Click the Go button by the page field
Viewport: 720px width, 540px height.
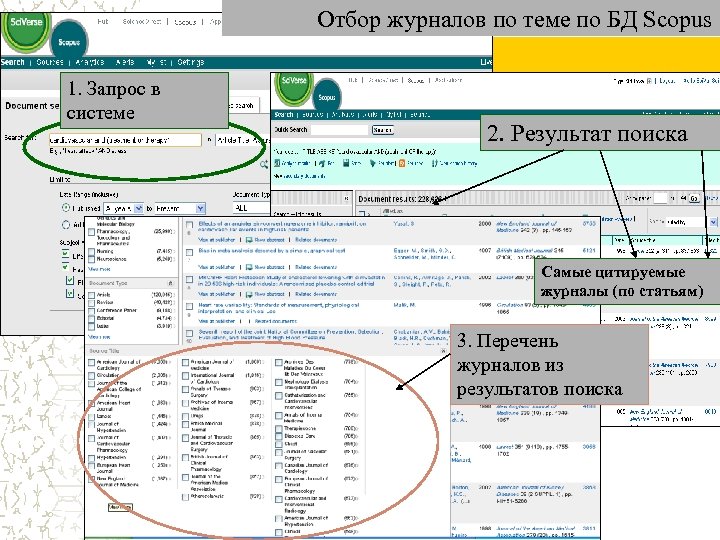(694, 198)
